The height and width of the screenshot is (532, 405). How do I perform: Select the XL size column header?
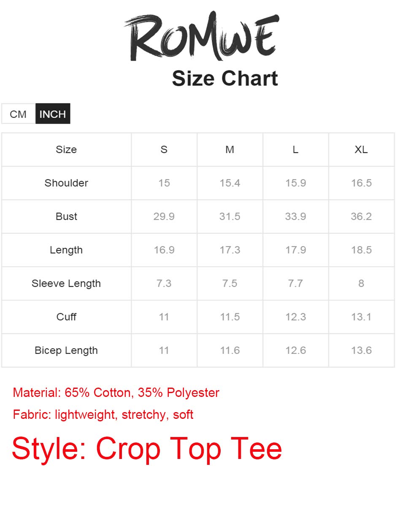[x=362, y=149]
